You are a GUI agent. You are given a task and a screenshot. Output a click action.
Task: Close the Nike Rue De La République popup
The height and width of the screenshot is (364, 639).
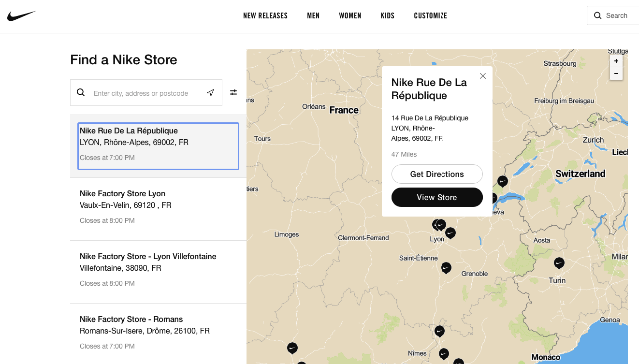pos(482,76)
